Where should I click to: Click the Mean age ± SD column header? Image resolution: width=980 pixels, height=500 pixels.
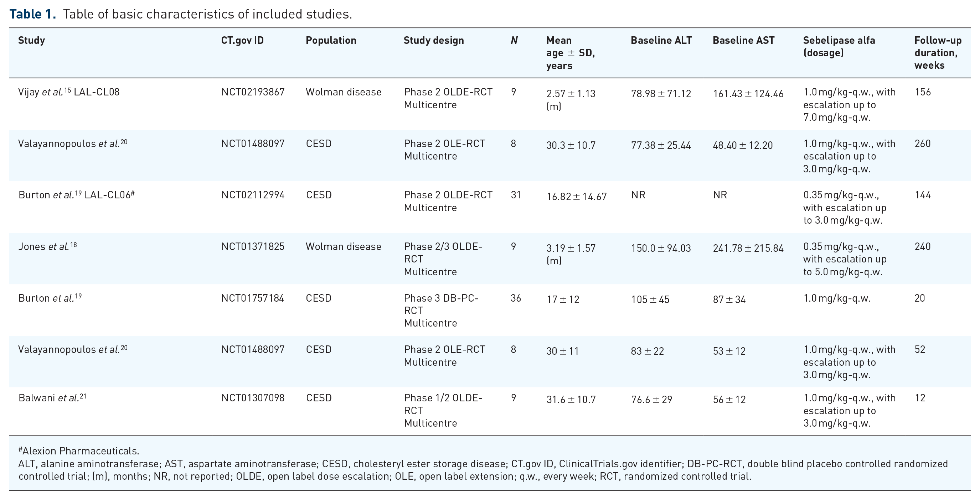pyautogui.click(x=571, y=53)
